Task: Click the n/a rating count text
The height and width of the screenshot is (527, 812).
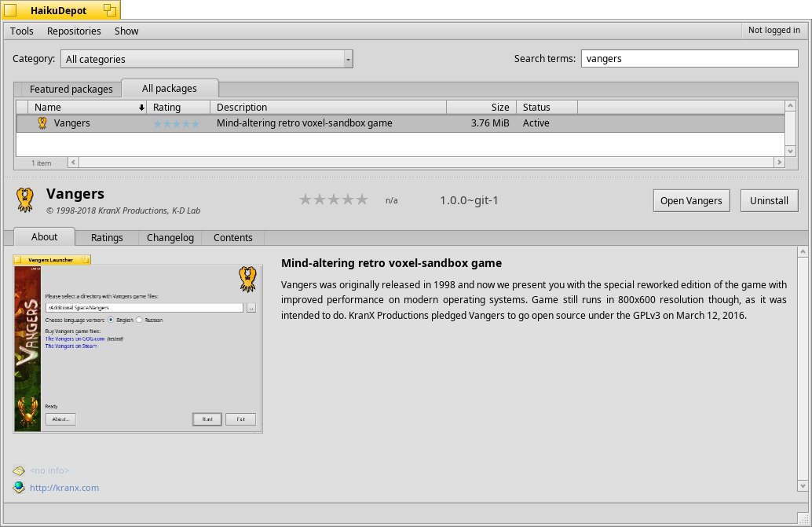Action: click(x=392, y=200)
